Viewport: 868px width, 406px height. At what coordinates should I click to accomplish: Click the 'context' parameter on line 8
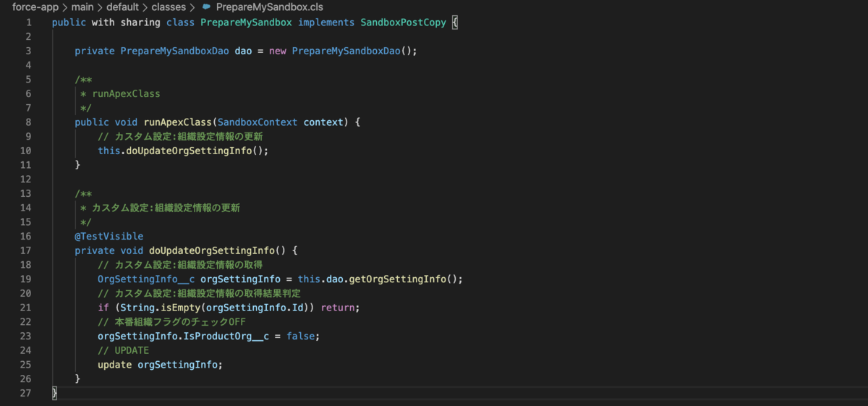click(x=323, y=122)
